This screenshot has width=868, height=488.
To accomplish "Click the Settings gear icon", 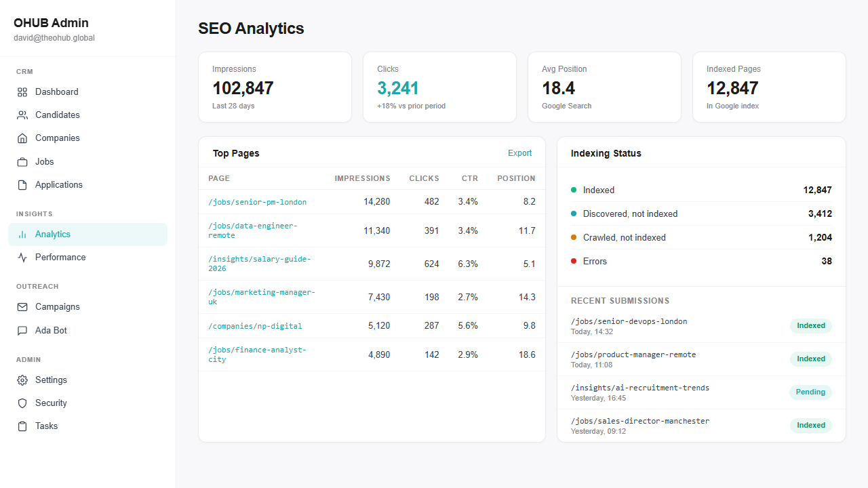I will (x=22, y=380).
